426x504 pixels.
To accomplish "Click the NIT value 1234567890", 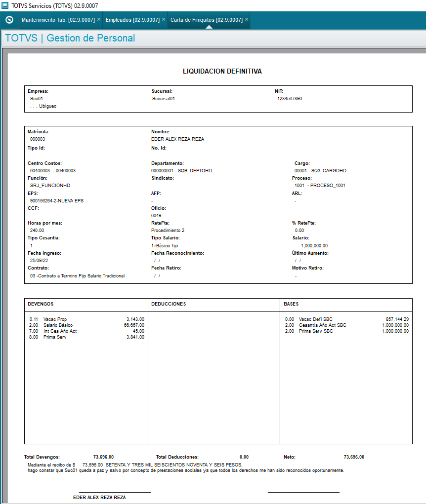I will 290,99.
